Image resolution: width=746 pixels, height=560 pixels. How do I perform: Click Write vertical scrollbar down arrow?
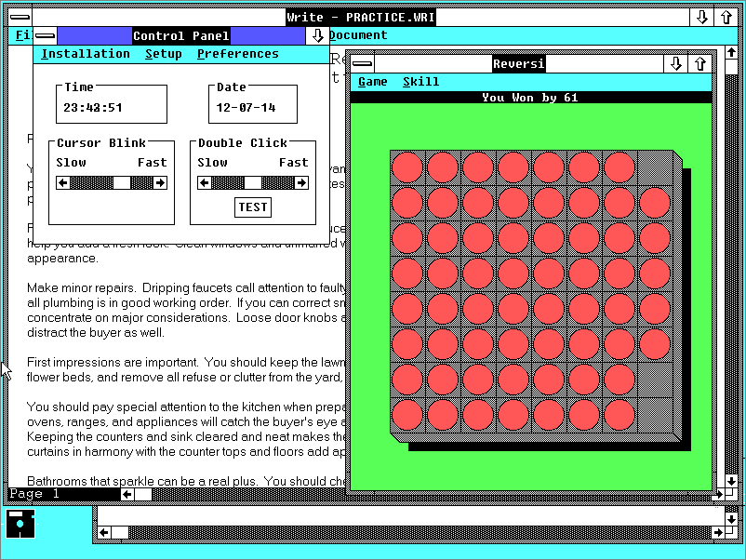coord(731,481)
